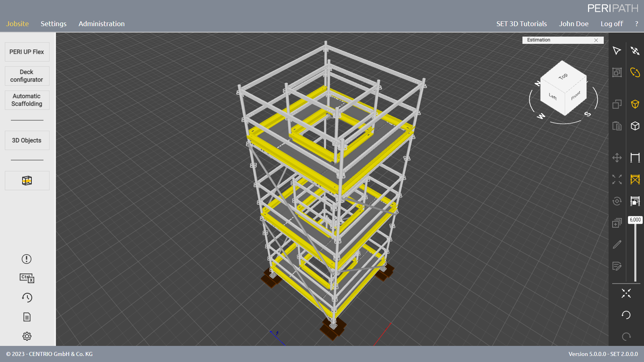Screen dimensions: 644x362
Task: Activate the orbit rotate view tool
Action: coord(635,72)
